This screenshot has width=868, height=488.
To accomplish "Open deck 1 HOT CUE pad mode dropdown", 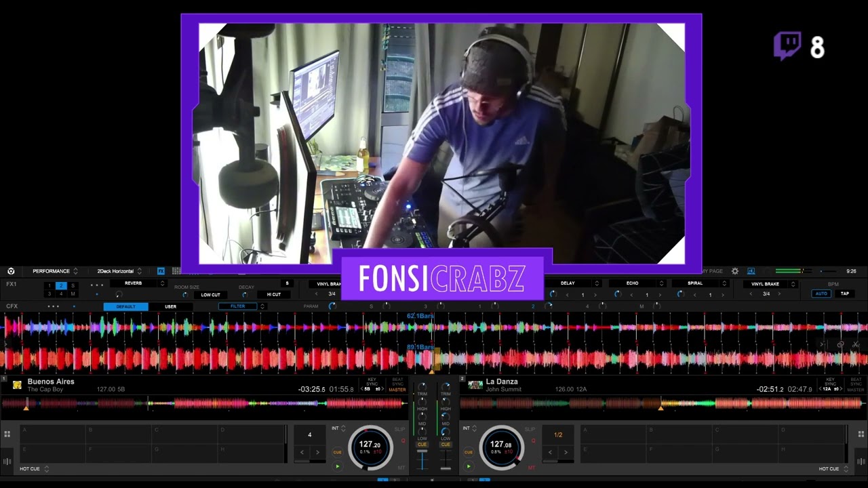I will (34, 468).
